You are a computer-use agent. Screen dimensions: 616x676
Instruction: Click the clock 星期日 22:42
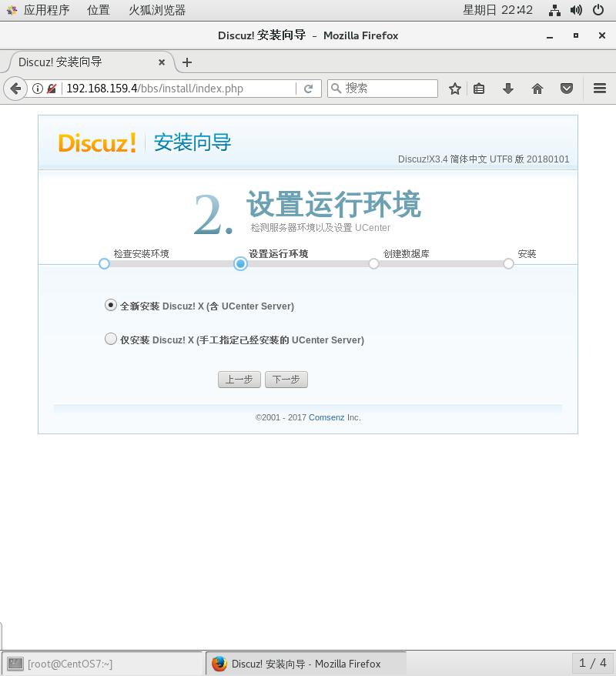click(x=497, y=10)
